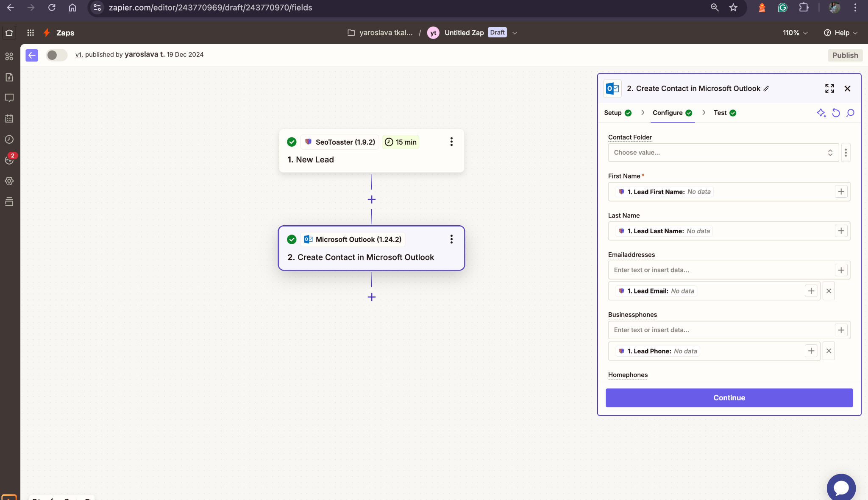Click the browser zoom magnifier icon

715,8
